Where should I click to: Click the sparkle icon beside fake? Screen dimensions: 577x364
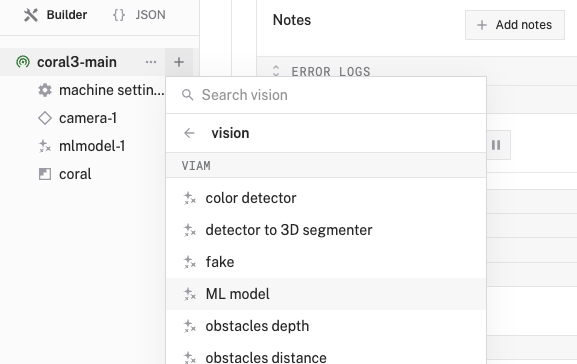pos(190,262)
